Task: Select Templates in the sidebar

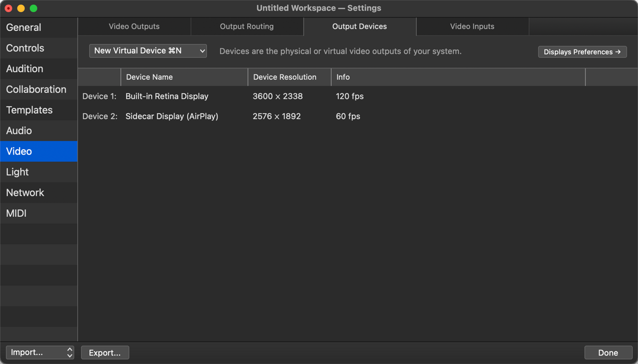Action: [x=39, y=111]
